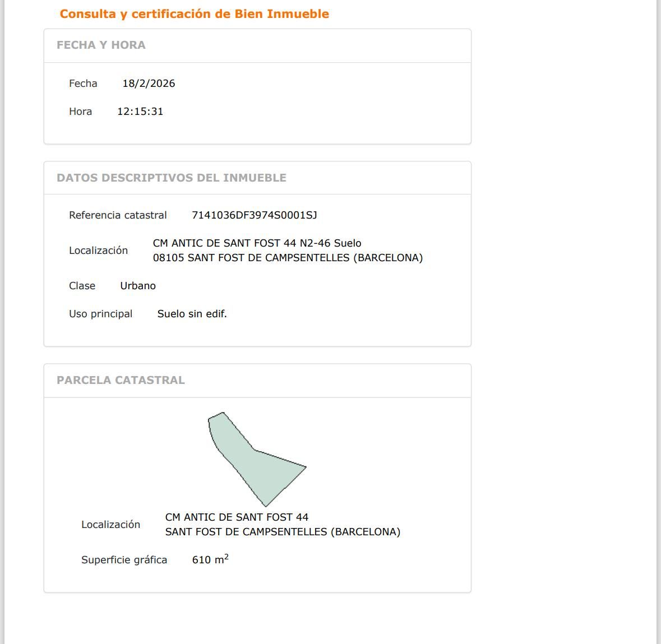Click the "Localización" label below the parcel map

[110, 525]
